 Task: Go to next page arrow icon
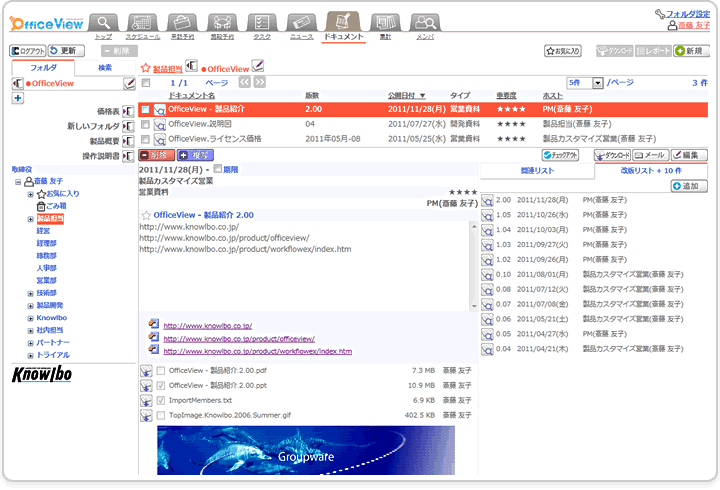pyautogui.click(x=260, y=82)
